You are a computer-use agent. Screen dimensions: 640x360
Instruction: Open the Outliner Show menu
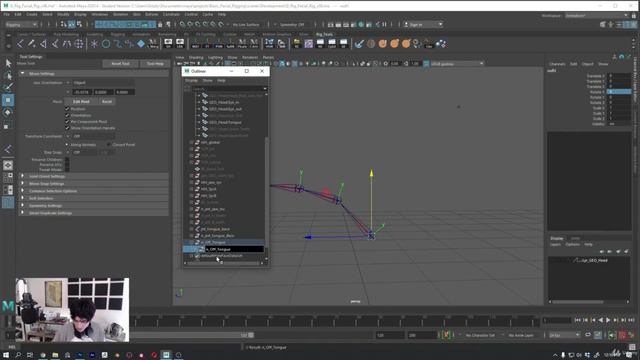coord(207,80)
